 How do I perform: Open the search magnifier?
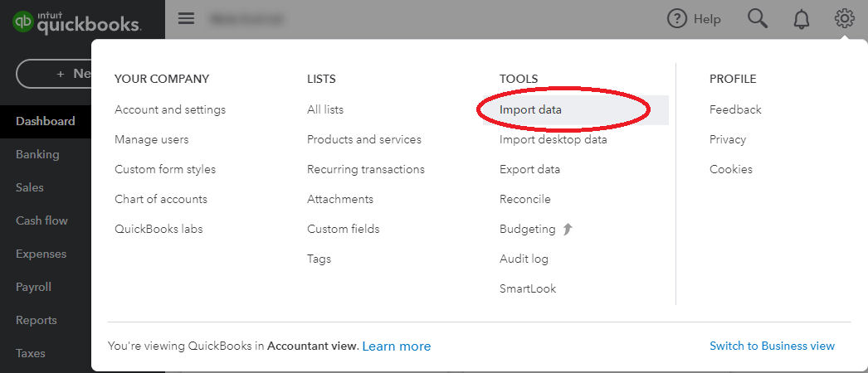pyautogui.click(x=758, y=19)
